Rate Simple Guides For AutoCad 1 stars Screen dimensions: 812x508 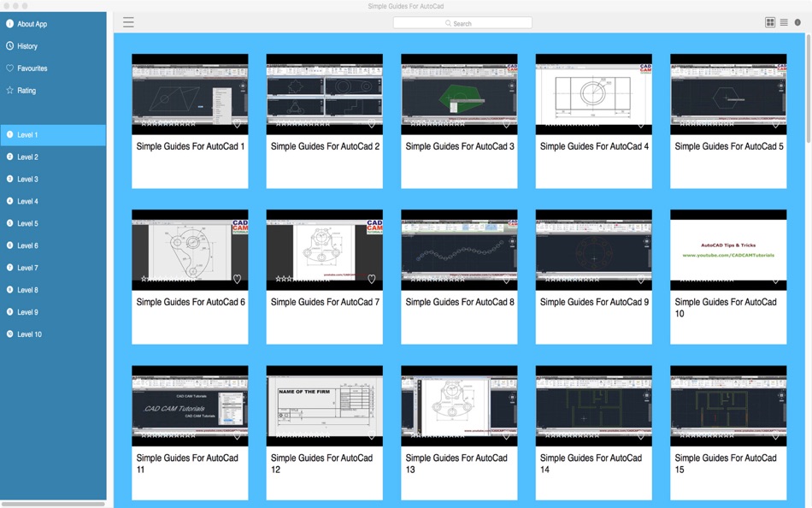click(x=168, y=123)
